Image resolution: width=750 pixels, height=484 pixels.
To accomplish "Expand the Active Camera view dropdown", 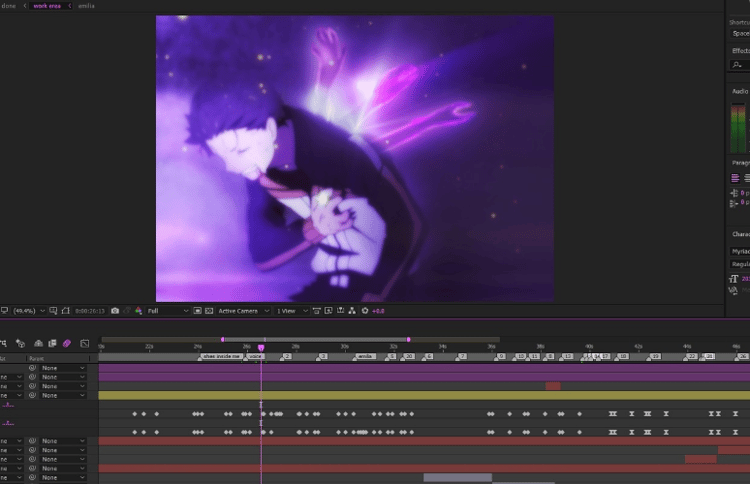I will click(244, 311).
